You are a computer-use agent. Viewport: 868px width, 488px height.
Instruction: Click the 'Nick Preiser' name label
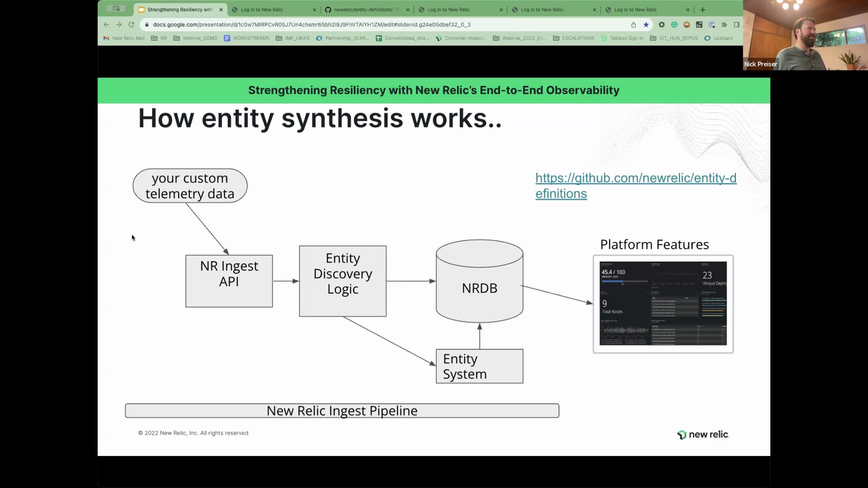[x=761, y=64]
